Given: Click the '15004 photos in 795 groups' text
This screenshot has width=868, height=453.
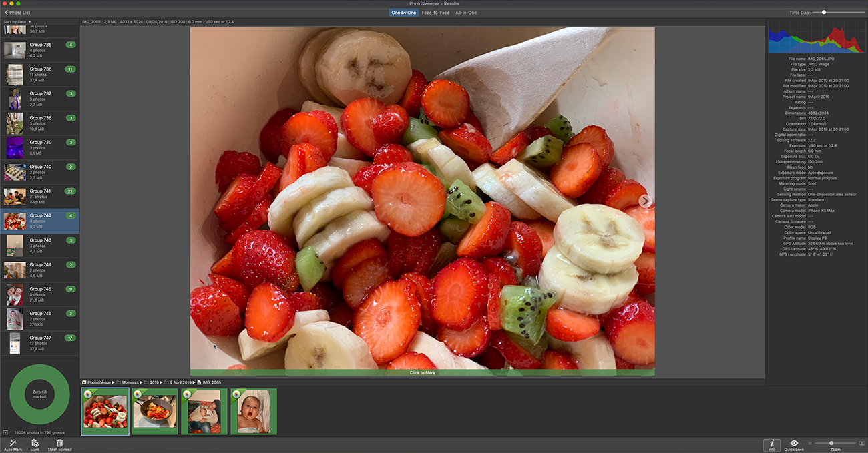Looking at the screenshot, I should 39,432.
